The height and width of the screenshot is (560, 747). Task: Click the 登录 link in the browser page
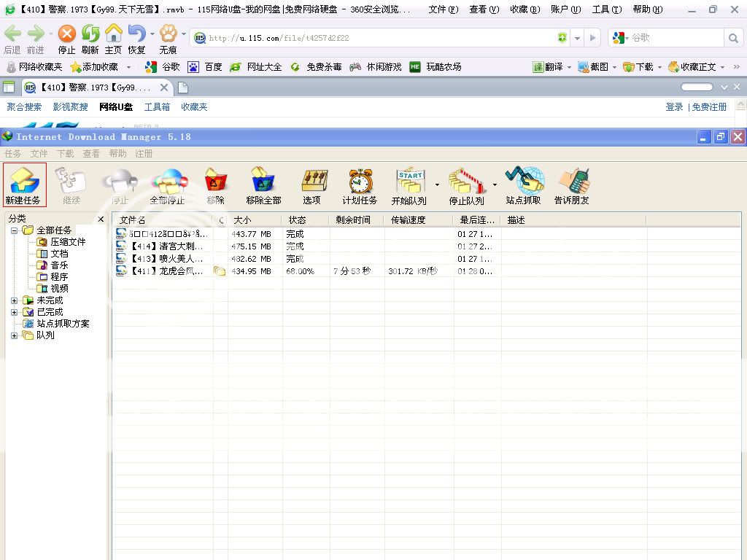coord(674,107)
